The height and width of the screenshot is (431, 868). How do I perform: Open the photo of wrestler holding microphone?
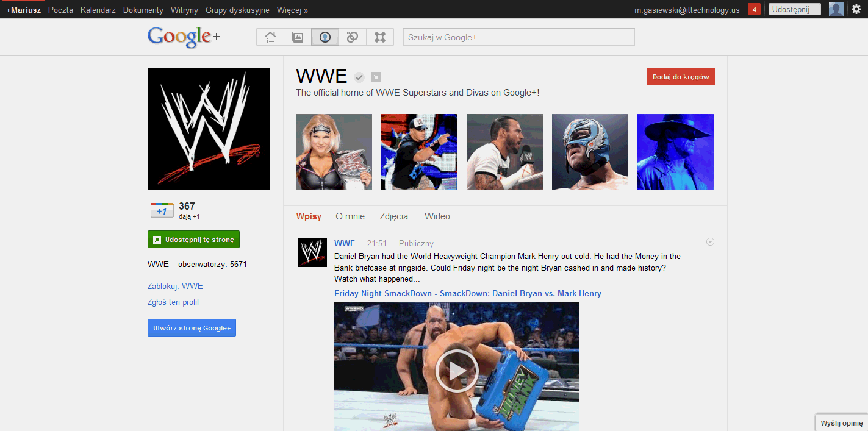[504, 152]
